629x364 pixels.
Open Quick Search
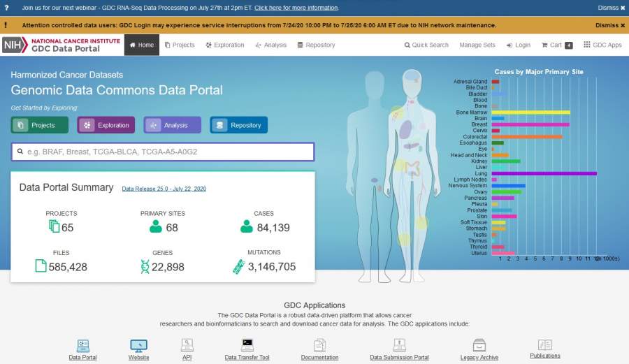[x=426, y=45]
